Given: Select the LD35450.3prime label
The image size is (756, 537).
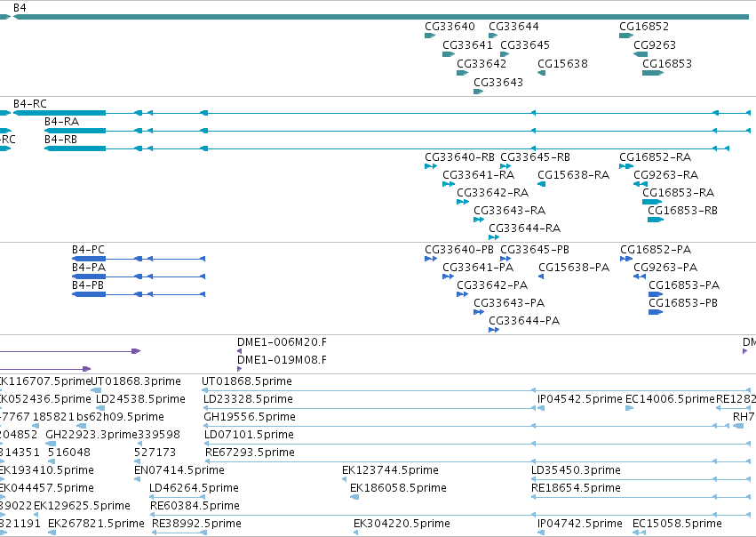Looking at the screenshot, I should click(x=576, y=470).
